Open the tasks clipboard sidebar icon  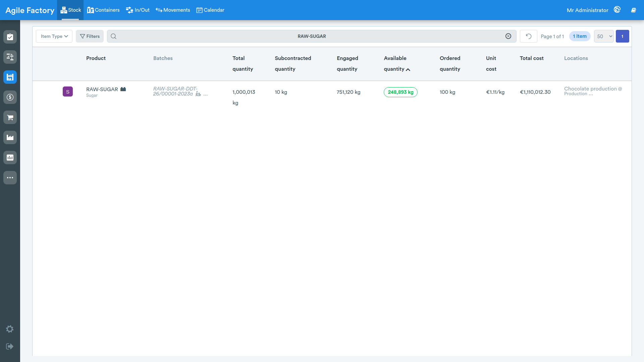10,37
